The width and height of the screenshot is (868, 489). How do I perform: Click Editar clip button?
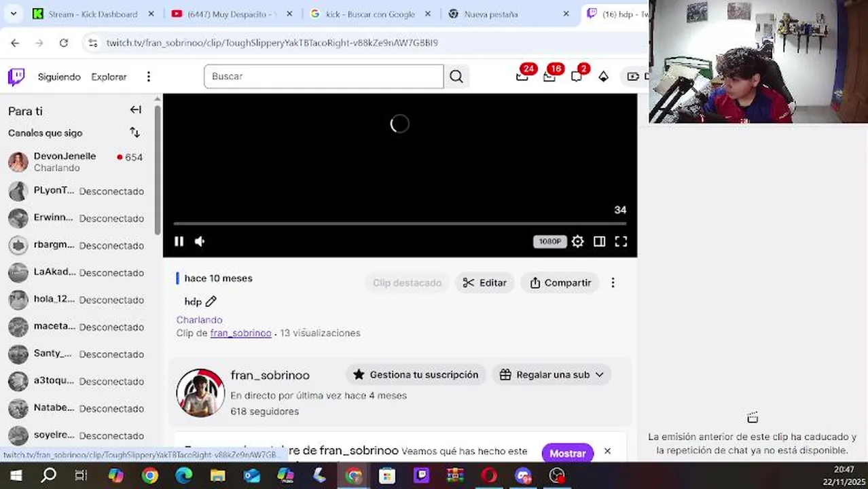485,283
